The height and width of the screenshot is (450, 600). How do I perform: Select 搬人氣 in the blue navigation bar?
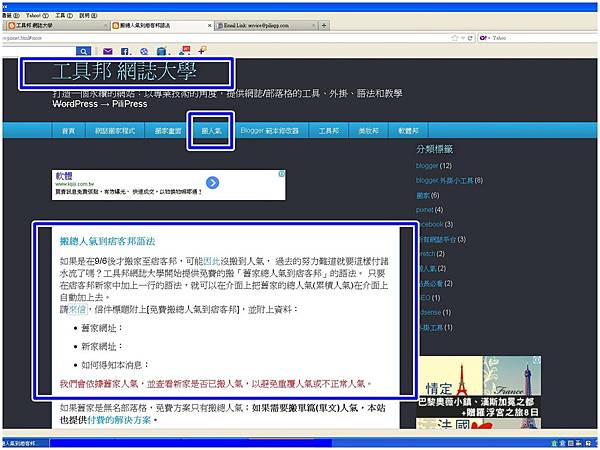(x=211, y=131)
